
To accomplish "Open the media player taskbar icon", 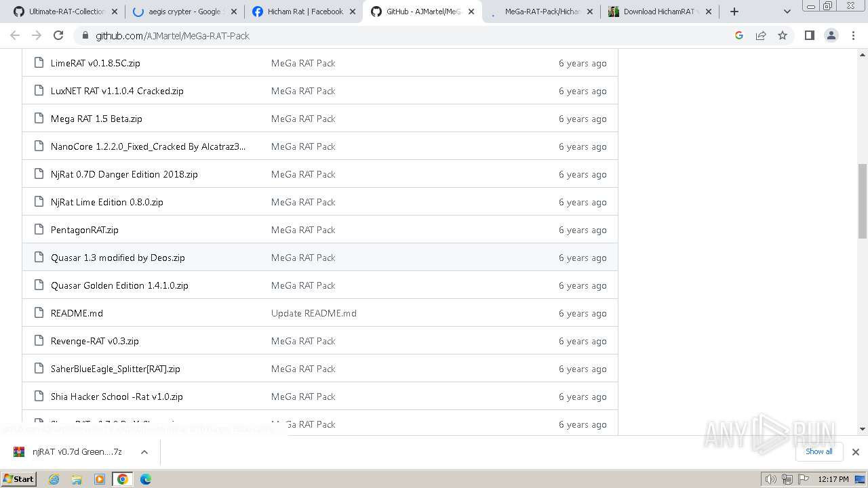I will coord(100,479).
